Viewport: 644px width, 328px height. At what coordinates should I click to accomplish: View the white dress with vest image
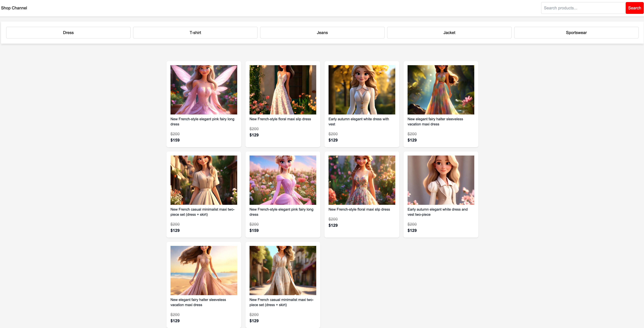pyautogui.click(x=362, y=90)
